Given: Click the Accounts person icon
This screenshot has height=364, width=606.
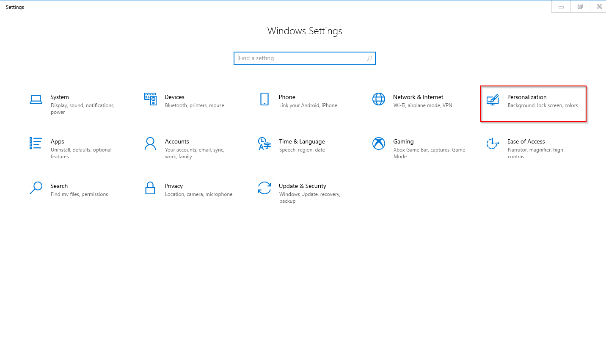Looking at the screenshot, I should point(150,143).
